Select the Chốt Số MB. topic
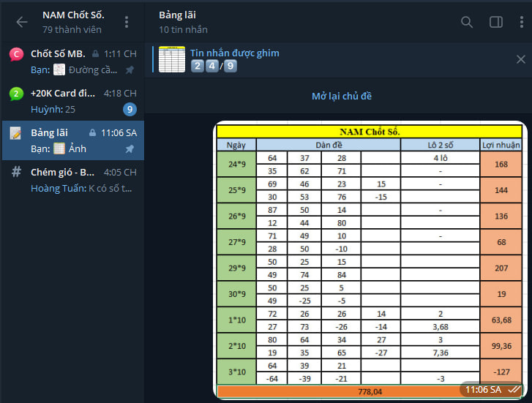 (73, 61)
